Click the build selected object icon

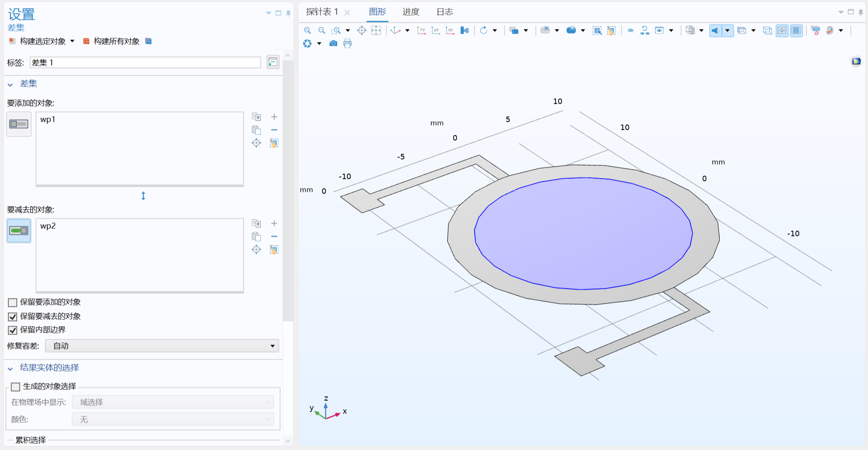(x=12, y=41)
